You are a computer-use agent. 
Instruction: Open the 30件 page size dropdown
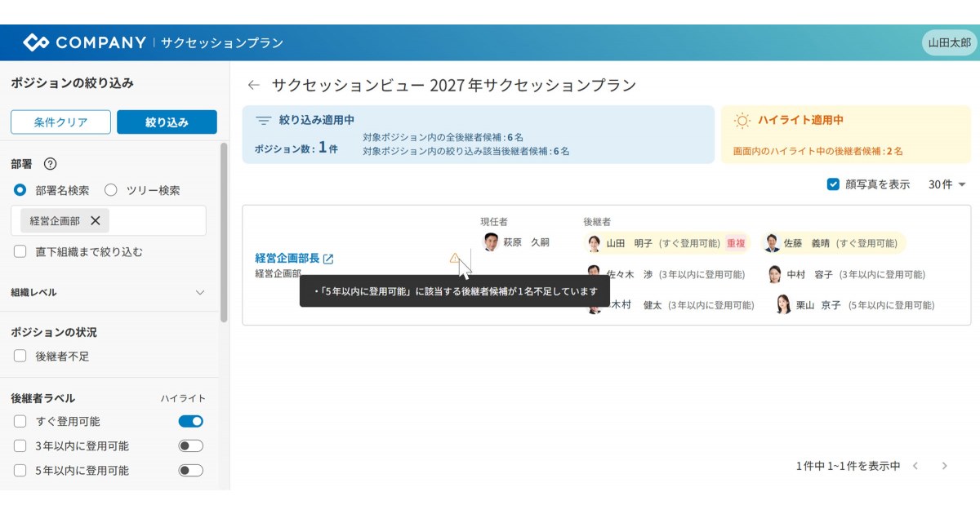tap(947, 184)
